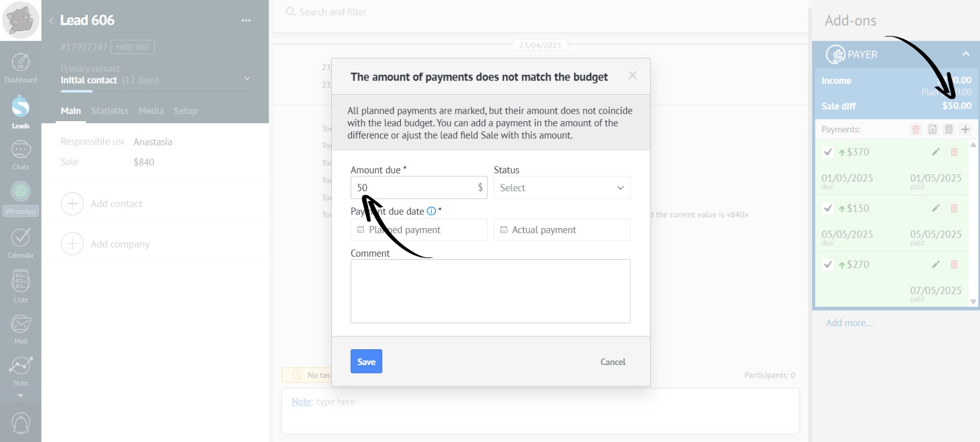Open the Status select dropdown
Viewport: 980px width, 442px height.
(x=562, y=188)
